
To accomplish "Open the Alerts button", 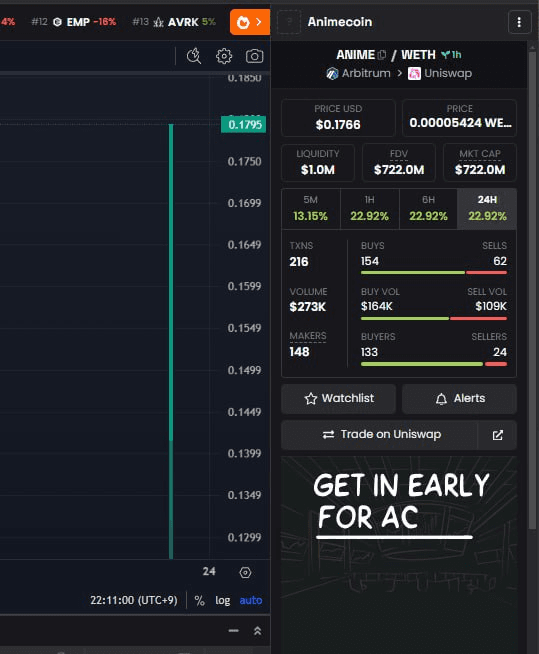I will tap(459, 399).
